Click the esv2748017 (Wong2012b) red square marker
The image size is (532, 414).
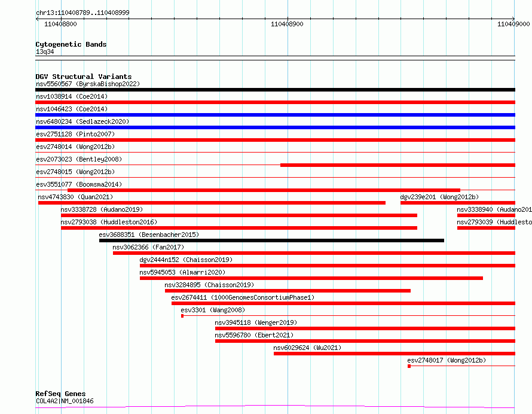pyautogui.click(x=409, y=366)
